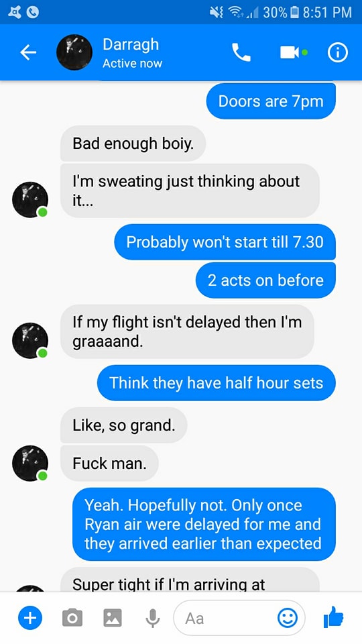Send a thumbs-up like

333,617
